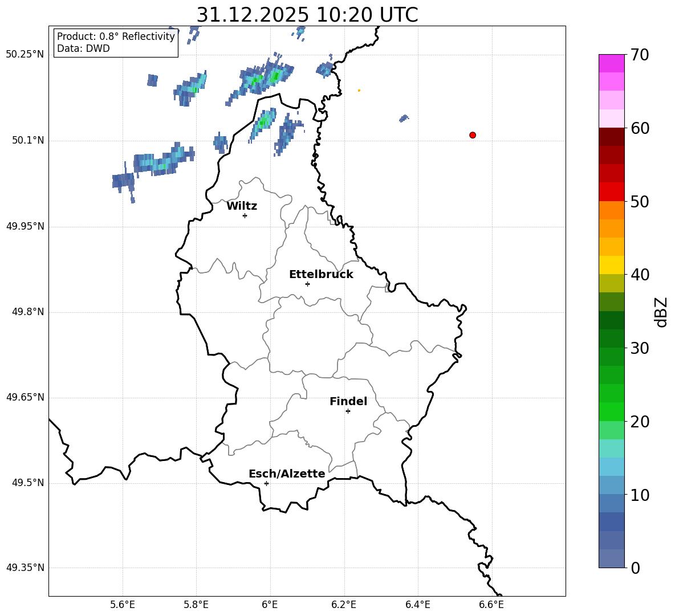Click the Wiltz station cross marker
675x616 pixels.
245,215
